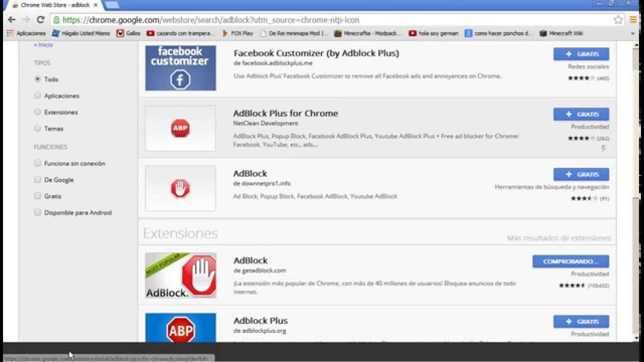
Task: Click Gratis button for Adblock Plus by adblockplus.org
Action: tap(581, 321)
